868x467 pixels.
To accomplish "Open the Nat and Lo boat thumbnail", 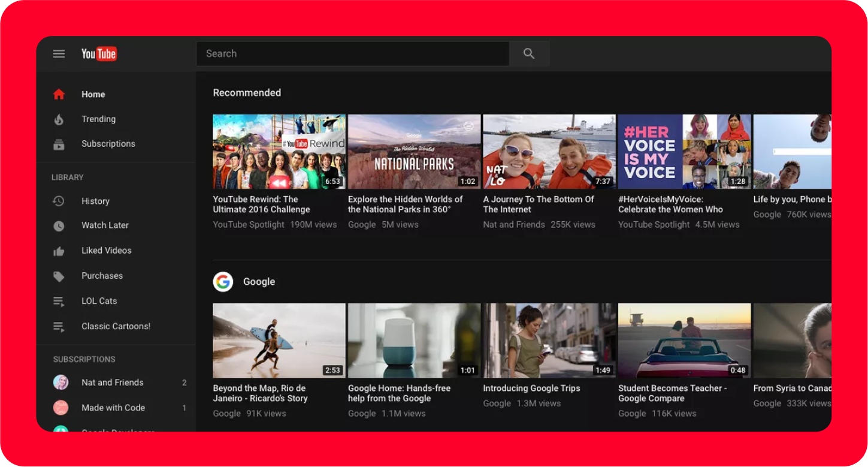I will pos(549,152).
